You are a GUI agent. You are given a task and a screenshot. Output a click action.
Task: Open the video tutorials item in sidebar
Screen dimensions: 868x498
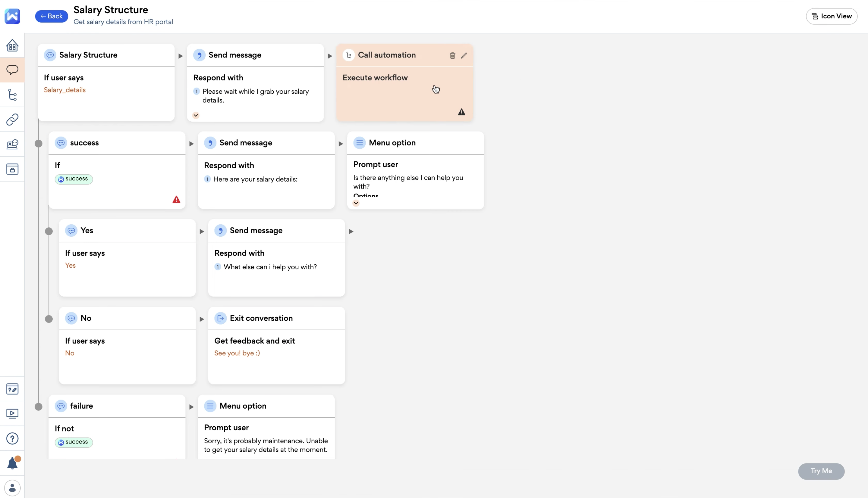12,413
